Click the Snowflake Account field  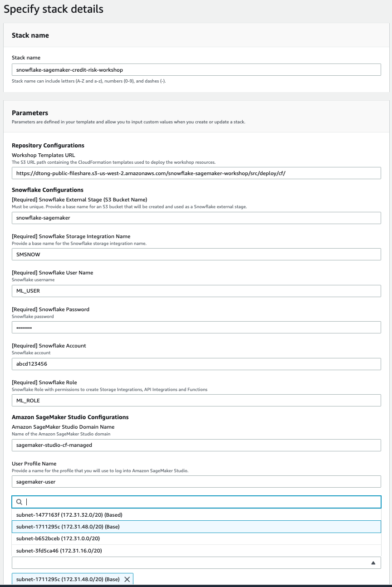point(196,364)
